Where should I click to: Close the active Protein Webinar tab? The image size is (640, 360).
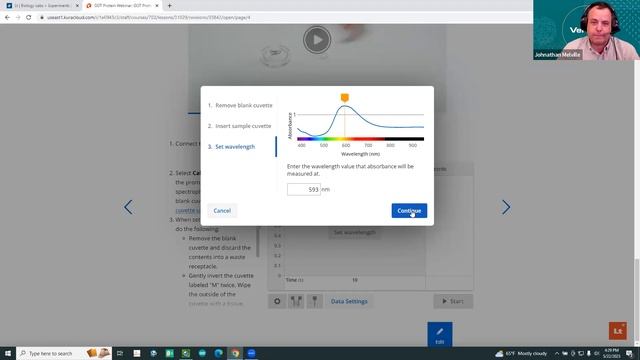tap(157, 6)
